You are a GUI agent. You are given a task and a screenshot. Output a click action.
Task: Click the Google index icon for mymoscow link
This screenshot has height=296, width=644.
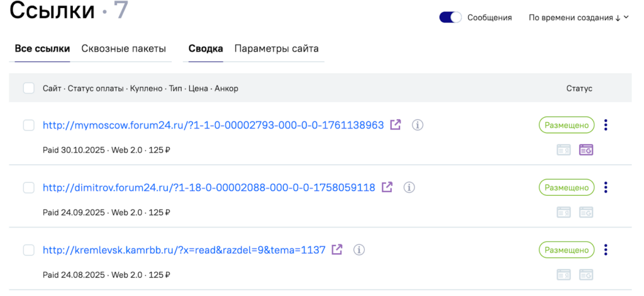click(586, 150)
